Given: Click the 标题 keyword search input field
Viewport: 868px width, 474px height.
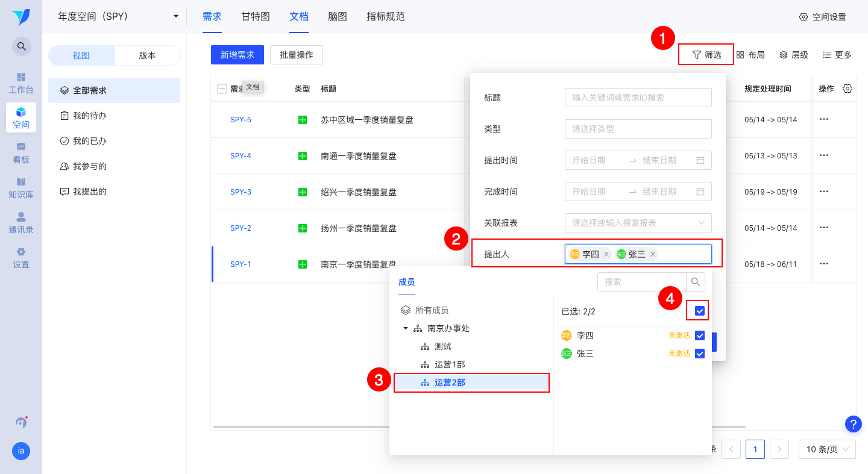Looking at the screenshot, I should point(638,98).
